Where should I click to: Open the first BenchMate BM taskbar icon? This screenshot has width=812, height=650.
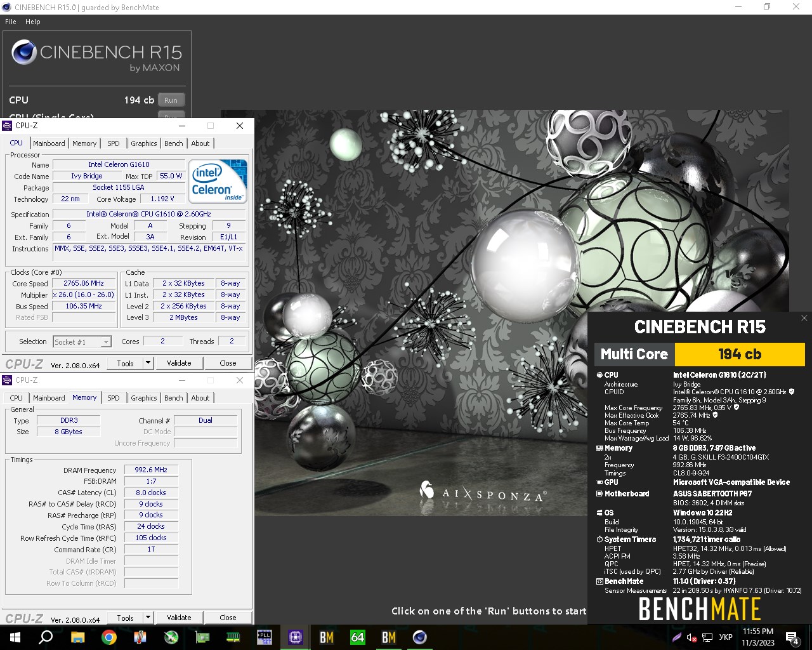click(x=327, y=637)
